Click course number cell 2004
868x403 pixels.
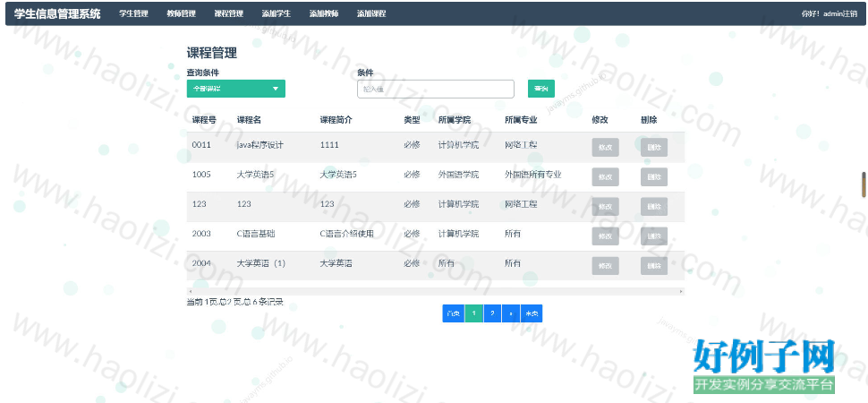(x=201, y=263)
